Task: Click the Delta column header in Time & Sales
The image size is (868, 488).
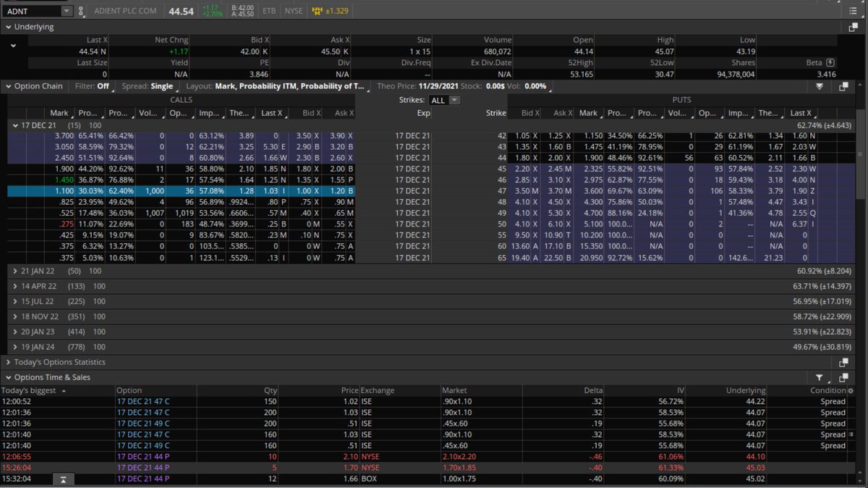Action: pyautogui.click(x=593, y=390)
